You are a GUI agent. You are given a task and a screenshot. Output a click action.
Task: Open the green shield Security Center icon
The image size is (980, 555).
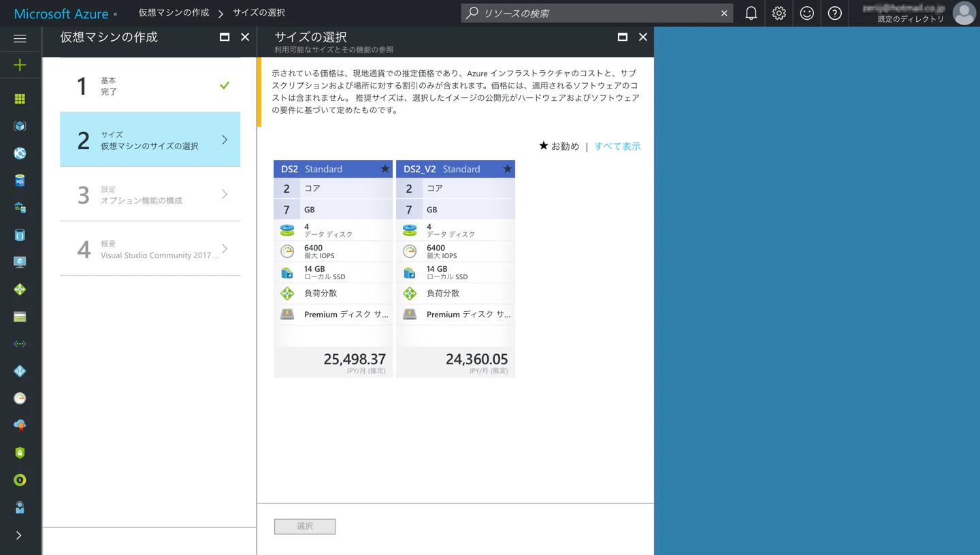coord(20,453)
